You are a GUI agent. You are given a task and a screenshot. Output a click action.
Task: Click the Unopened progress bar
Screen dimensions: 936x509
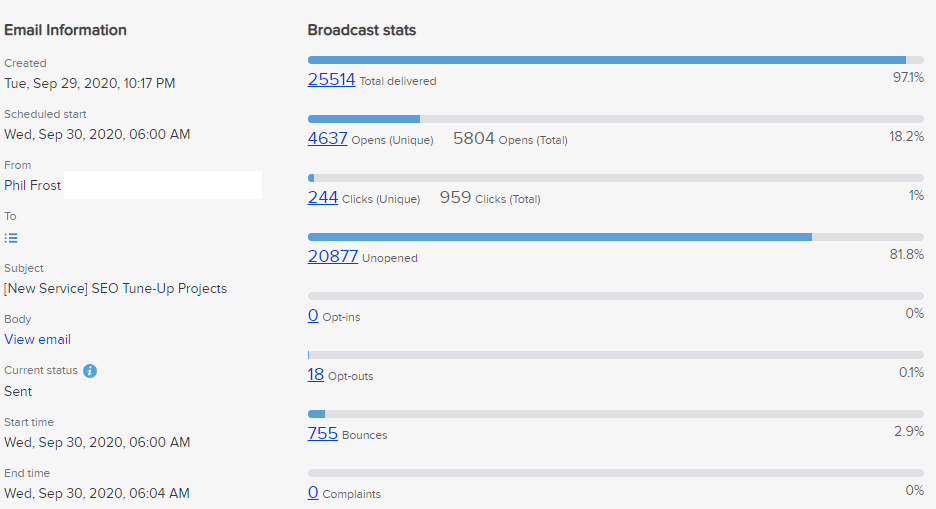point(615,237)
